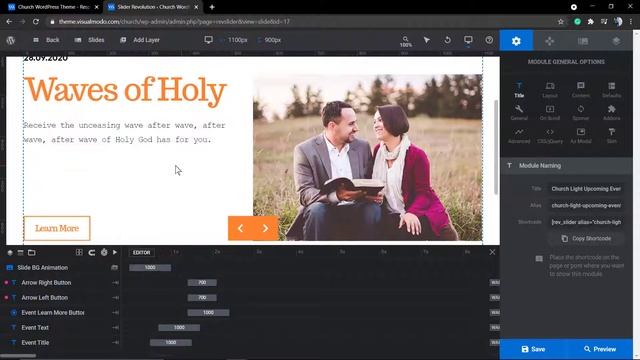Click the orange left arrow on slide

(x=240, y=228)
